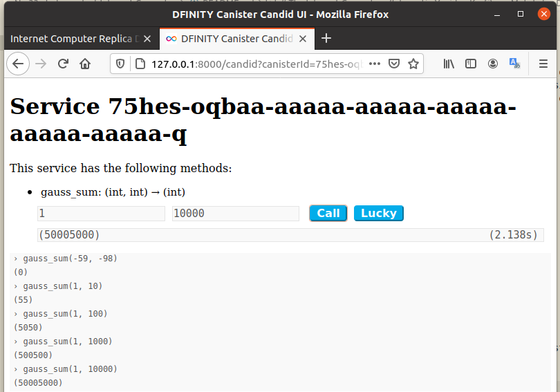The width and height of the screenshot is (560, 392).
Task: Click the log result (5050)
Action: coord(28,328)
